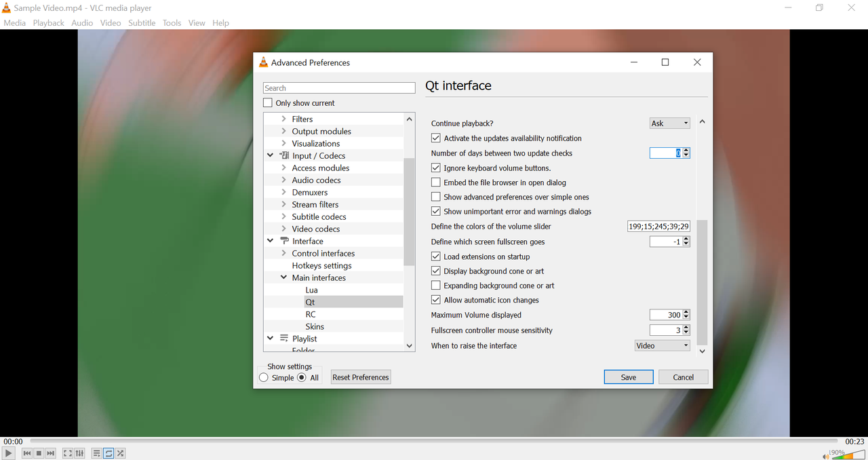The image size is (868, 460).
Task: Open the 'Continue playback?' Ask dropdown
Action: tap(670, 123)
